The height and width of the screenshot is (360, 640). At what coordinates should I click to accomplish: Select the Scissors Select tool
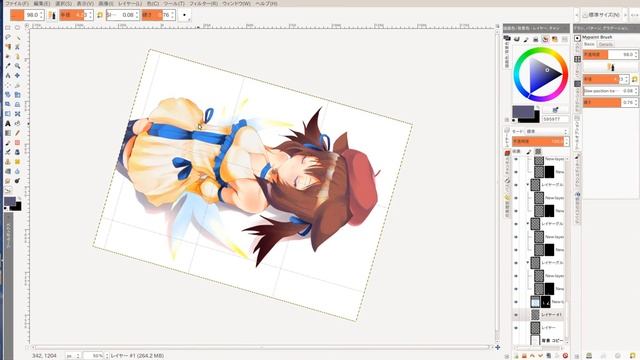[18, 47]
